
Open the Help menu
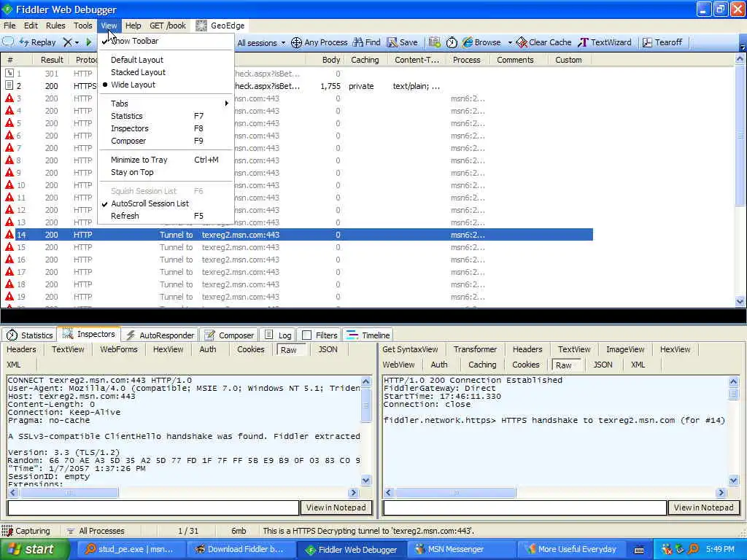[x=133, y=26]
